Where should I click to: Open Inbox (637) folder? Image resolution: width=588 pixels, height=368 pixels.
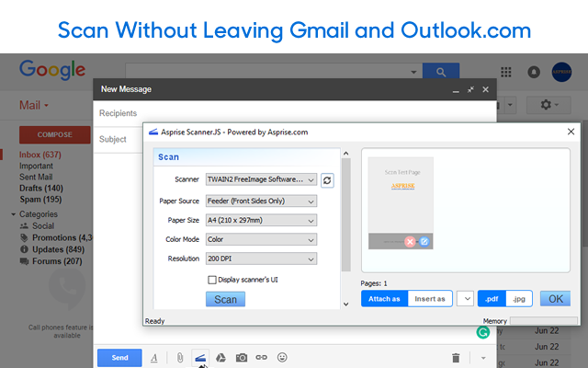(40, 155)
